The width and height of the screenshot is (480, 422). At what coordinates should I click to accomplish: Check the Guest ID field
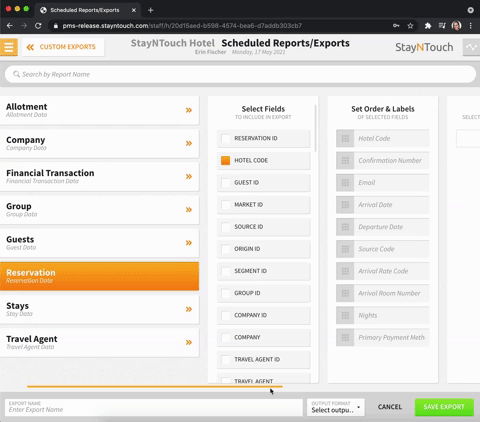(x=226, y=183)
